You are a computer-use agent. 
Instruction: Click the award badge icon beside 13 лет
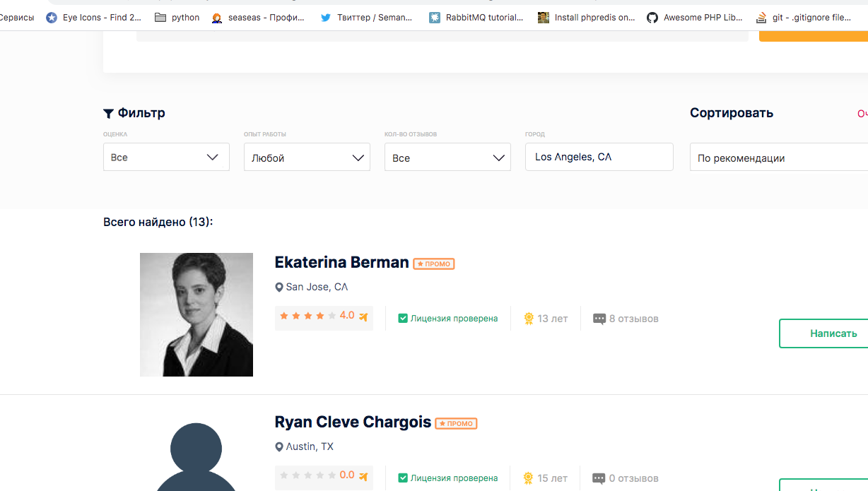pyautogui.click(x=528, y=319)
